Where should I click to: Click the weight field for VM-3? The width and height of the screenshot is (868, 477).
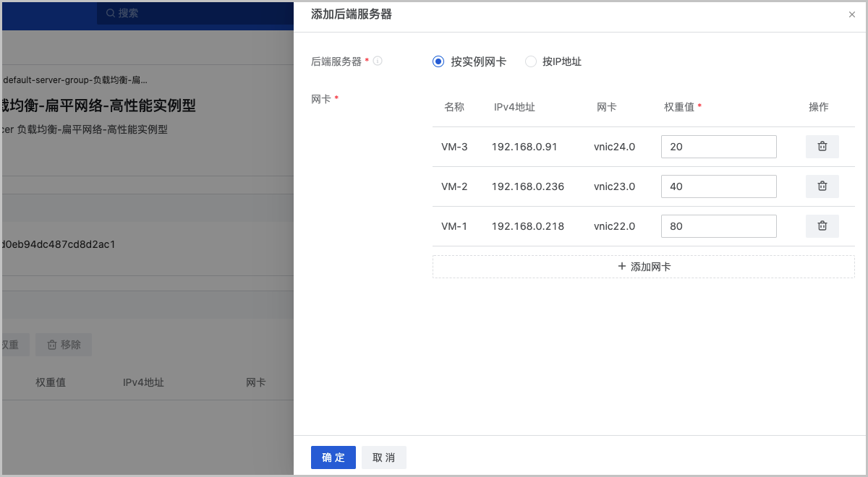point(718,147)
